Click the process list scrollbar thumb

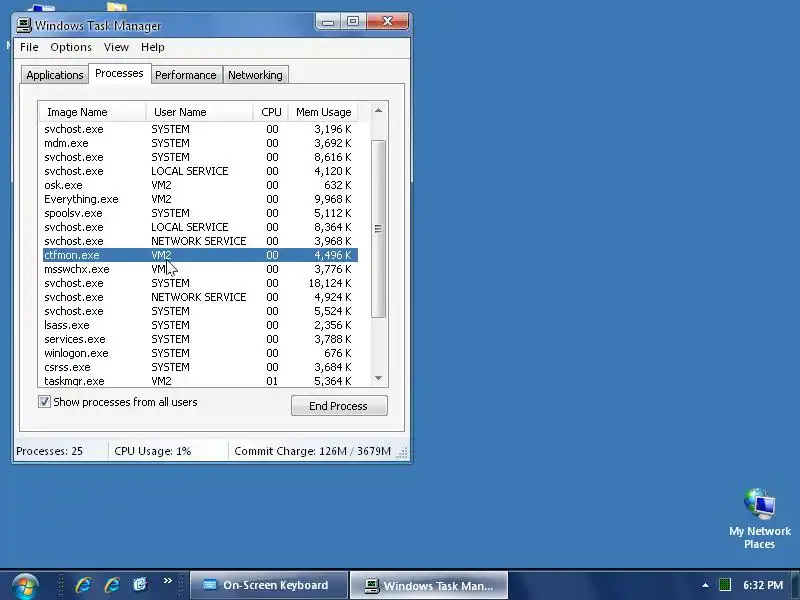click(x=378, y=229)
